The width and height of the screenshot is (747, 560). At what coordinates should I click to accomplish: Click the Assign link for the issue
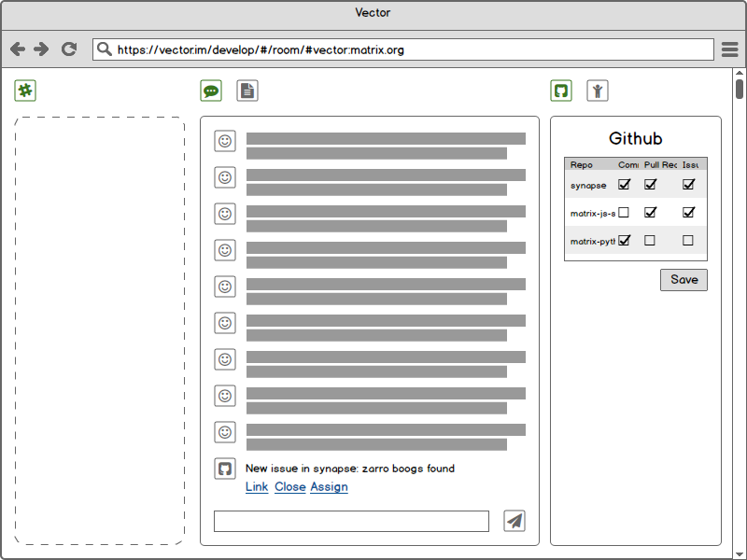[x=329, y=487]
